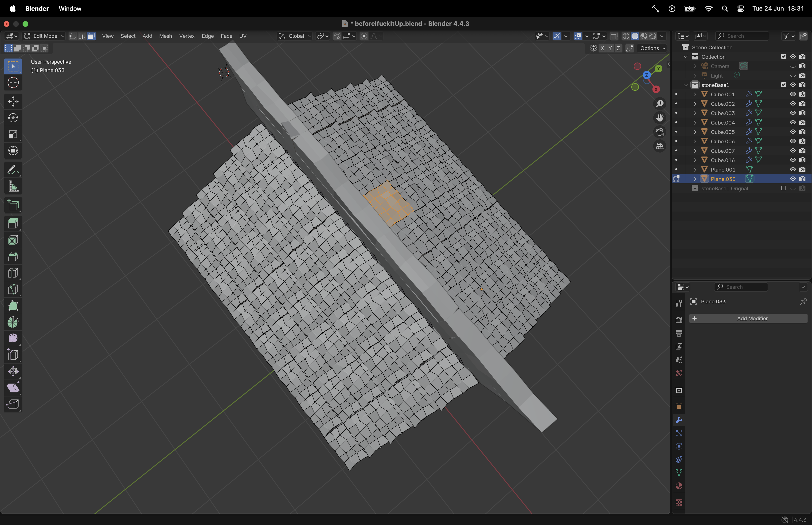This screenshot has height=525, width=812.
Task: Open the Material properties tab
Action: (x=679, y=486)
